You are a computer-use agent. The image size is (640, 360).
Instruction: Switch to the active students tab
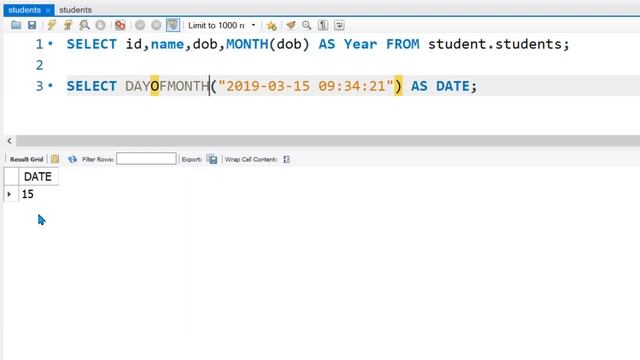(24, 10)
